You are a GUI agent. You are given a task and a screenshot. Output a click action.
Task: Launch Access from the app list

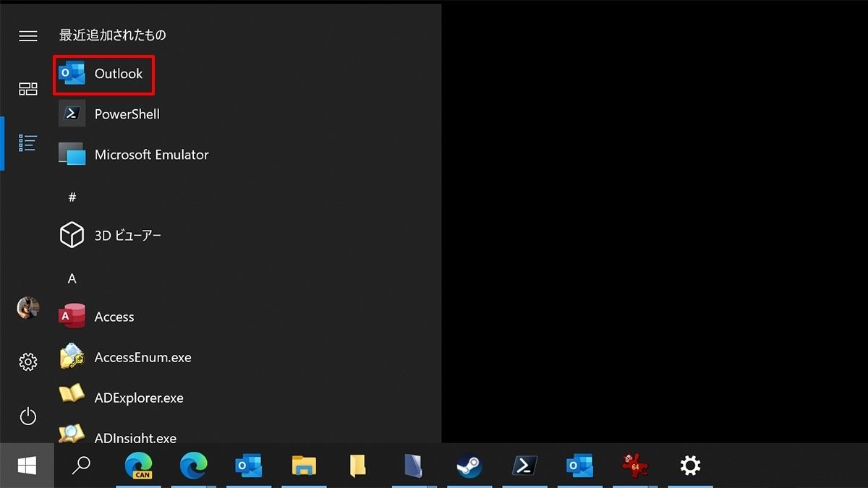[97, 317]
